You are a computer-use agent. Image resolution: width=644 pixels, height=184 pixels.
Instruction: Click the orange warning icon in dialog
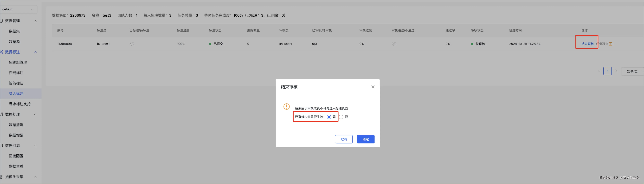tap(286, 107)
